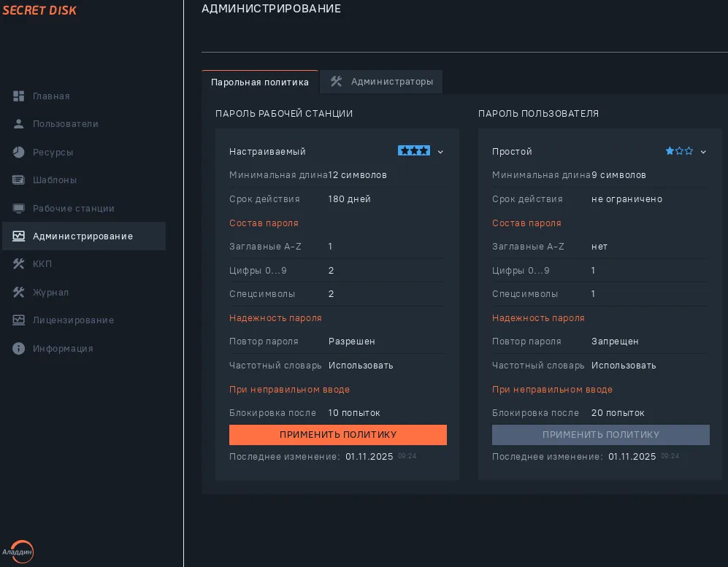Click the Аладдин logo icon
Image resolution: width=728 pixels, height=567 pixels.
point(18,552)
